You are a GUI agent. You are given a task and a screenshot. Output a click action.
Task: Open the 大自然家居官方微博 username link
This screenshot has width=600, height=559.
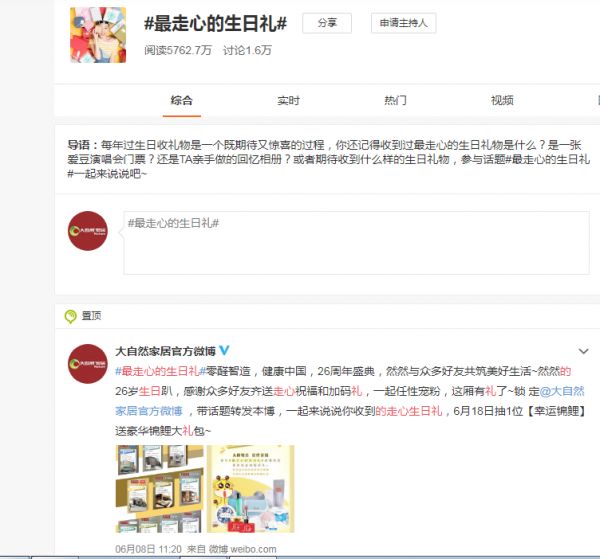tap(165, 351)
